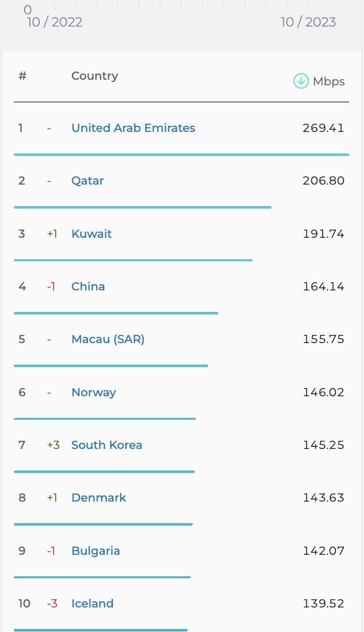Select South Korea in the list
The height and width of the screenshot is (632, 364).
pos(106,445)
